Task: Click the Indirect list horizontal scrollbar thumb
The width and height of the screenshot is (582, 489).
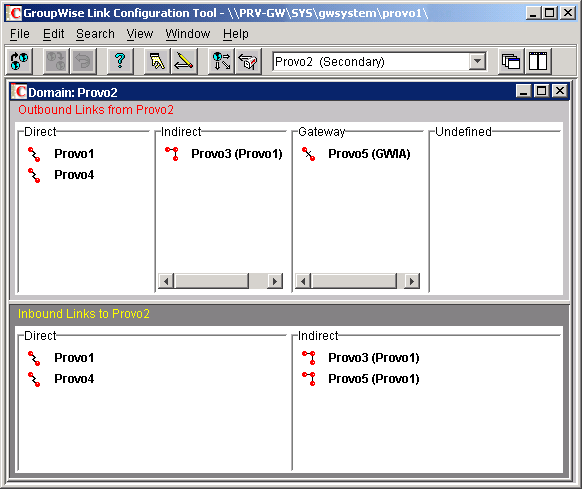Action: pos(212,281)
